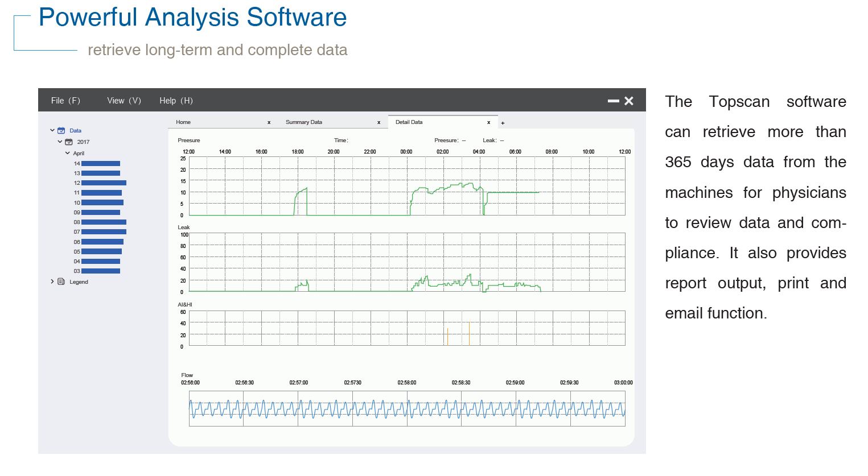Close the Summary Data tab
The height and width of the screenshot is (476, 868).
(379, 122)
